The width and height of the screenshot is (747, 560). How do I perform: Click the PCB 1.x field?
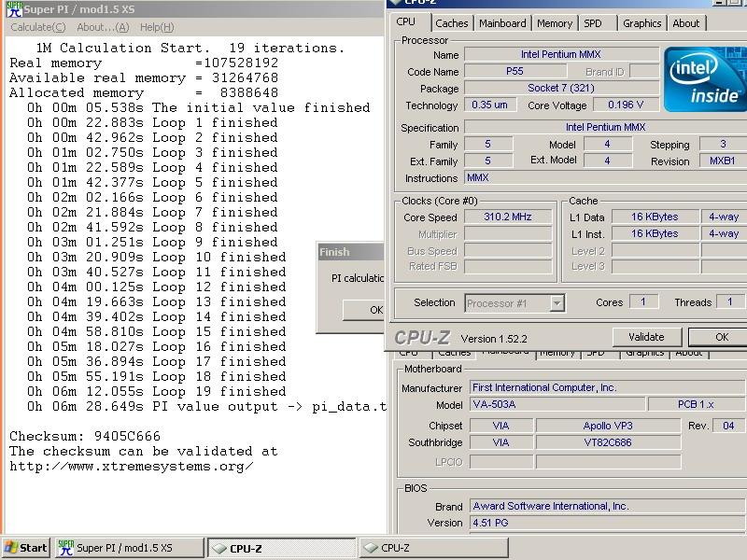697,404
